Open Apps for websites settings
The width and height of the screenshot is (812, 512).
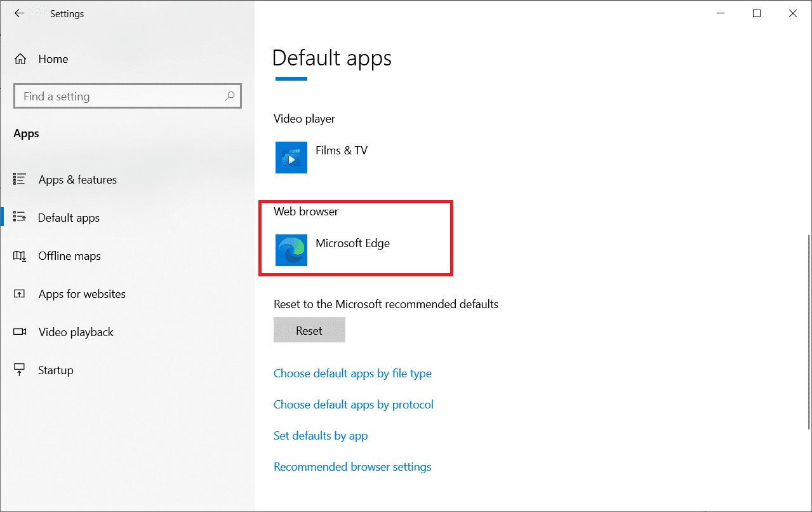pos(81,293)
